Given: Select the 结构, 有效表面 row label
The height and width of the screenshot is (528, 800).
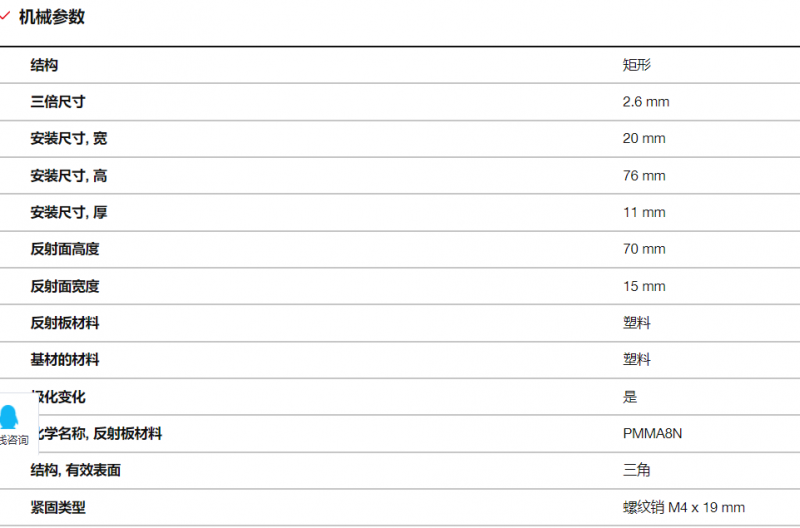Looking at the screenshot, I should click(75, 470).
